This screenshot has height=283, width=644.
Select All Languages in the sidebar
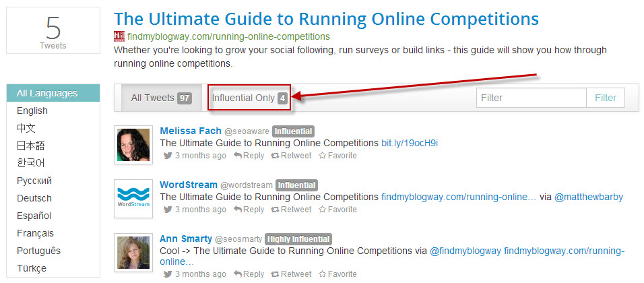(47, 93)
